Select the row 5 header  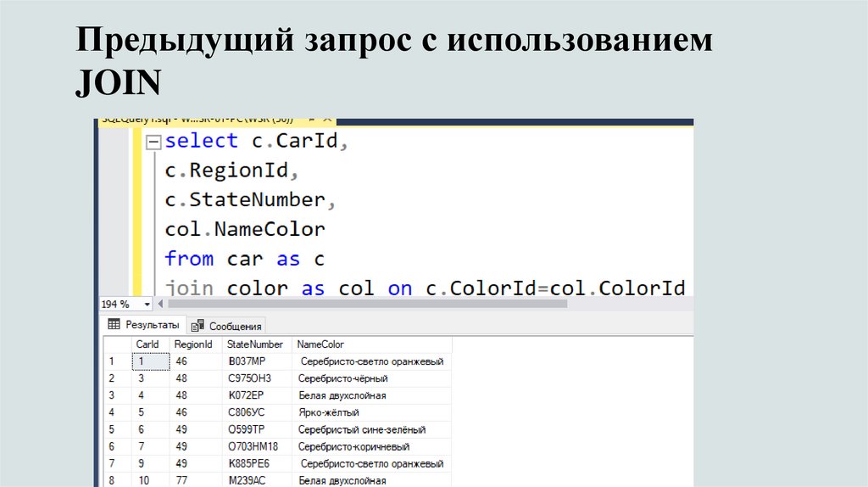click(x=117, y=429)
